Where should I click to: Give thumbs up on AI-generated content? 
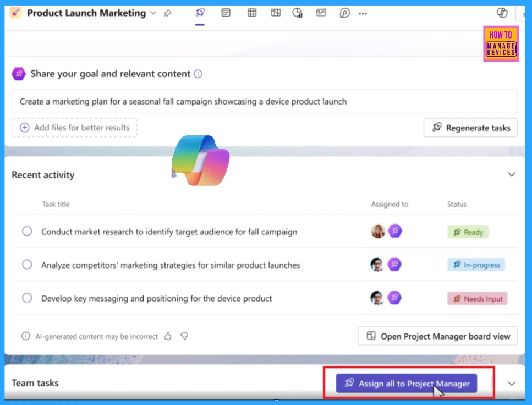coord(168,336)
